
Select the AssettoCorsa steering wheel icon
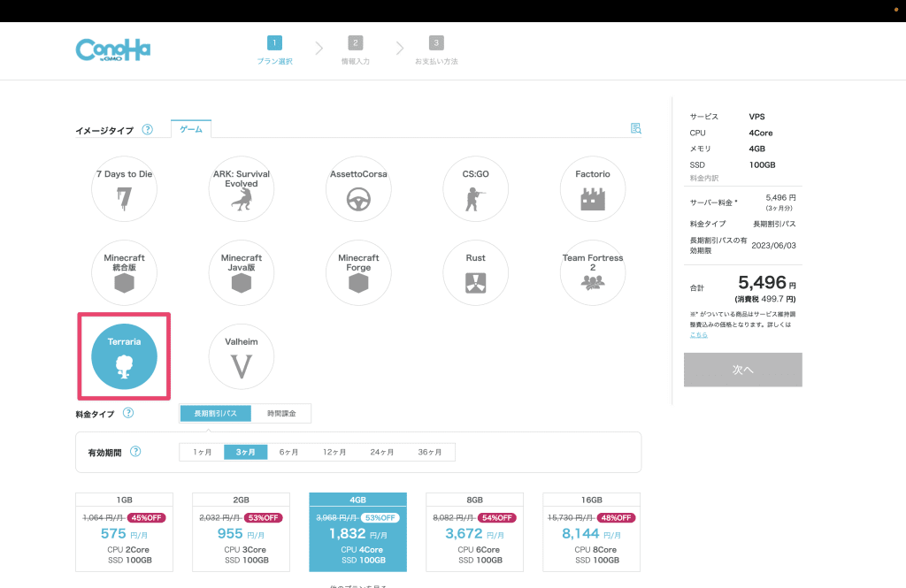coord(358,200)
